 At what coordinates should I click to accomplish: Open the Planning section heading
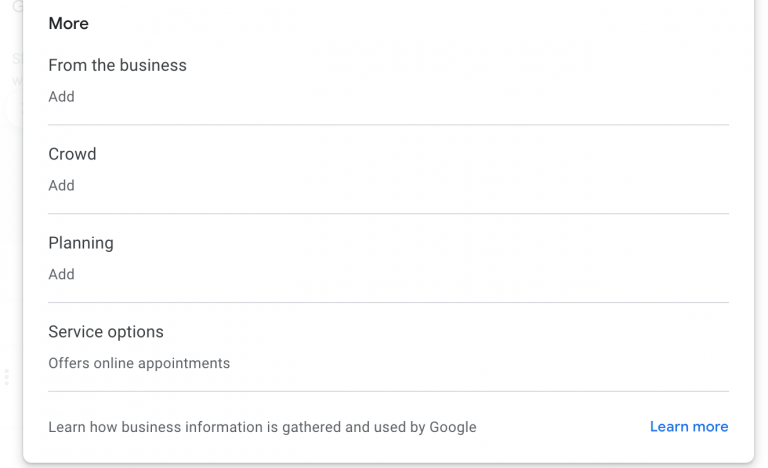(81, 244)
